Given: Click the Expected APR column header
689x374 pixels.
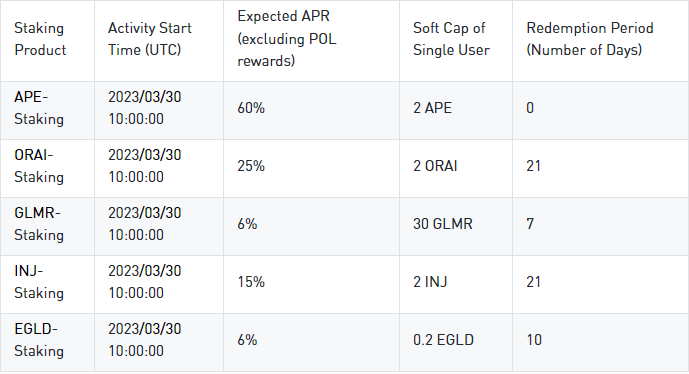Looking at the screenshot, I should click(x=286, y=39).
